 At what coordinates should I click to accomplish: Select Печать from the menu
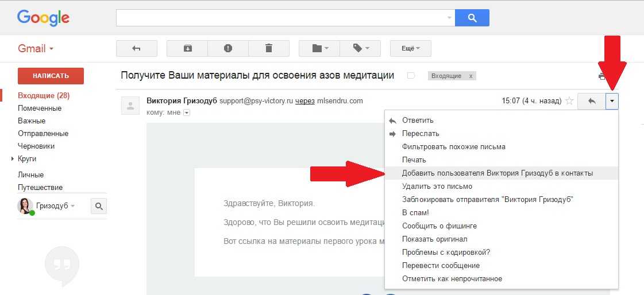click(501, 160)
